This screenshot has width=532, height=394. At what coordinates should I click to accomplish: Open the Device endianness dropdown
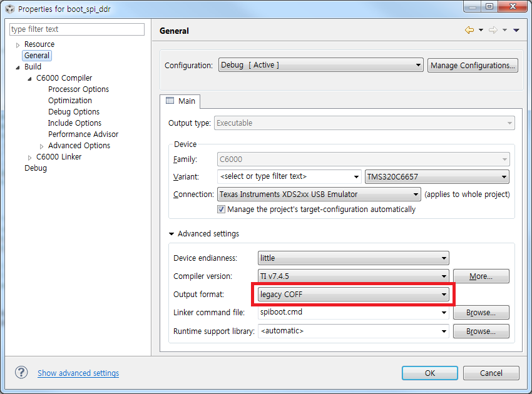[354, 258]
